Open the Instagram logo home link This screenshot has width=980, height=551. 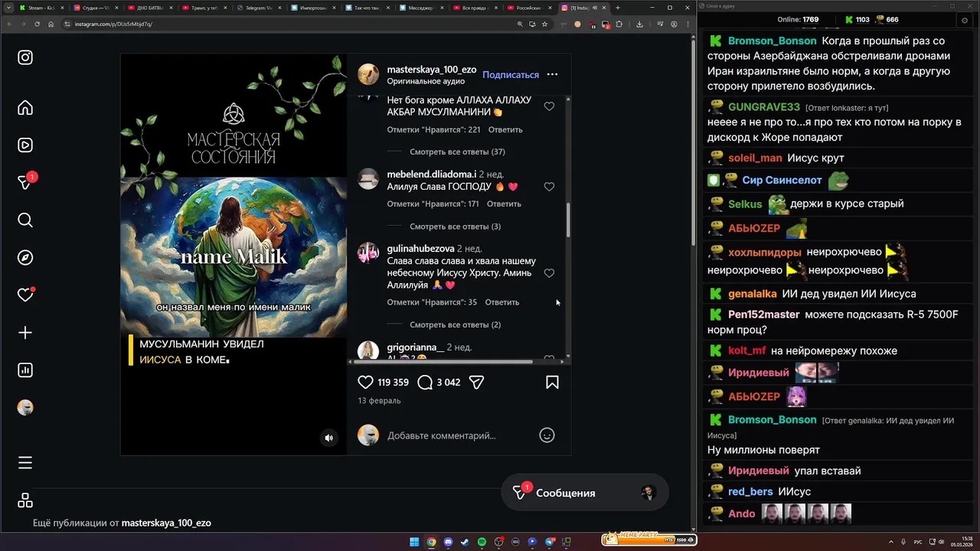25,57
